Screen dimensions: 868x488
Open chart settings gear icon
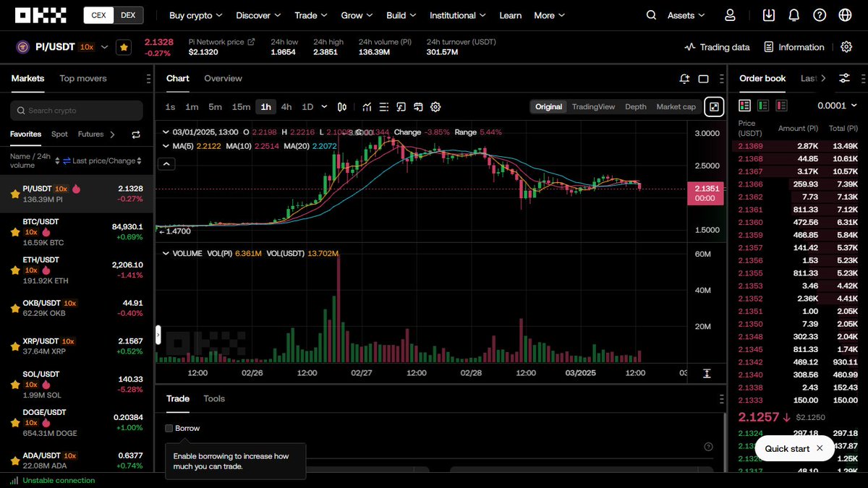(435, 107)
